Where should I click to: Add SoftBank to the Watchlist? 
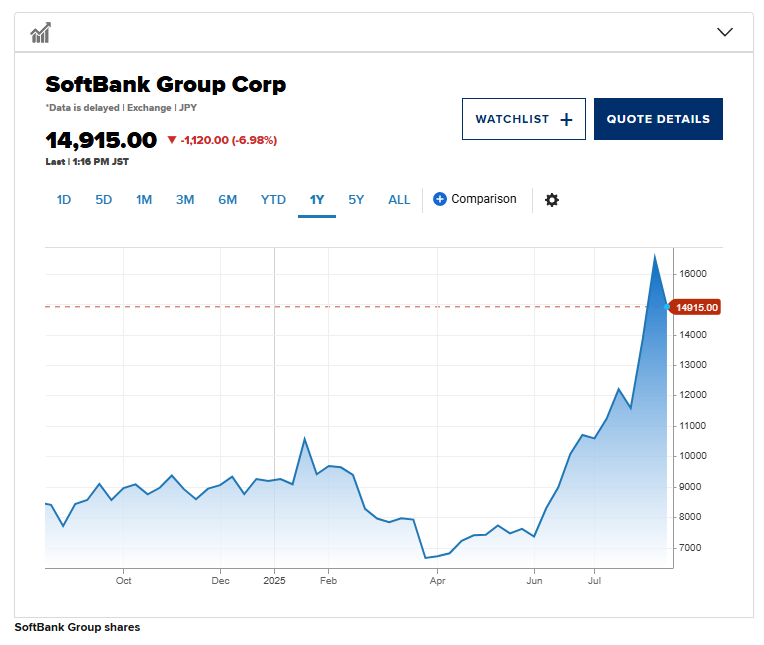coord(524,119)
